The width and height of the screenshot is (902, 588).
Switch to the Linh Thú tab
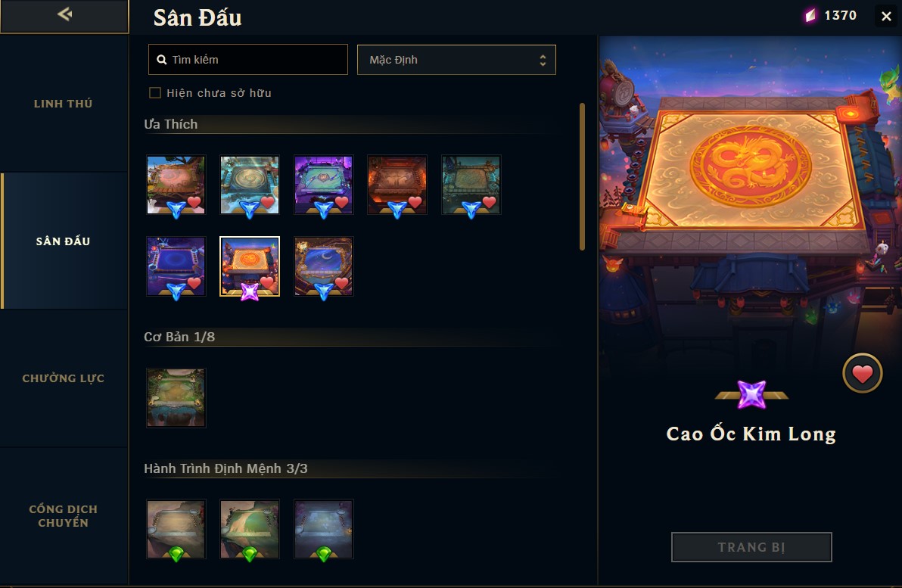point(64,104)
